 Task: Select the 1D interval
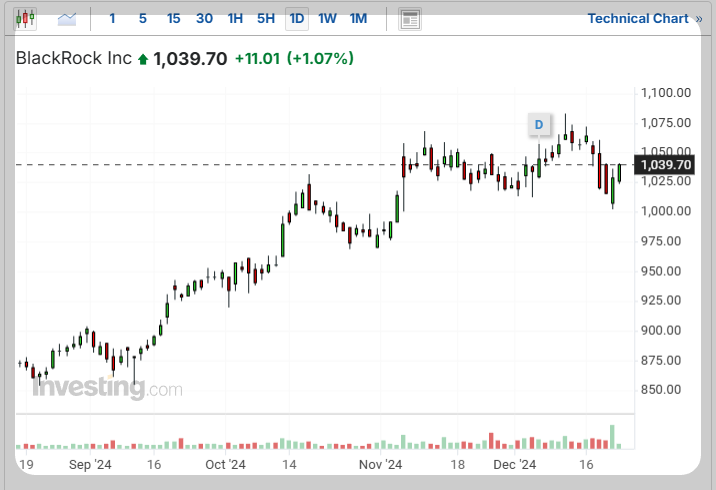coord(297,19)
